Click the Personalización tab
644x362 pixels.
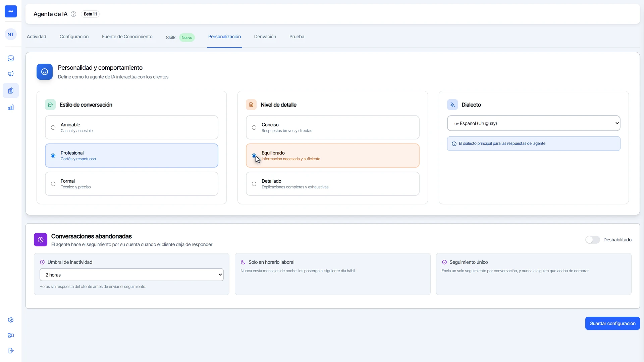pos(224,37)
